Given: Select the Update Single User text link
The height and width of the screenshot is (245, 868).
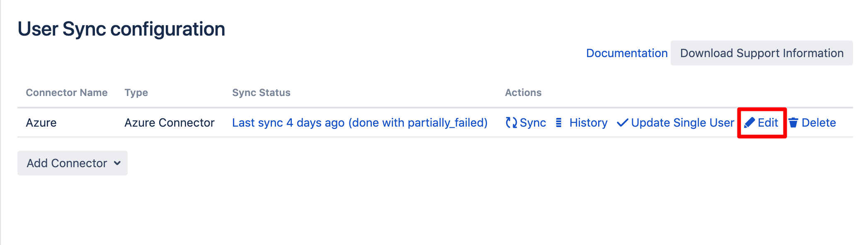Looking at the screenshot, I should [682, 122].
